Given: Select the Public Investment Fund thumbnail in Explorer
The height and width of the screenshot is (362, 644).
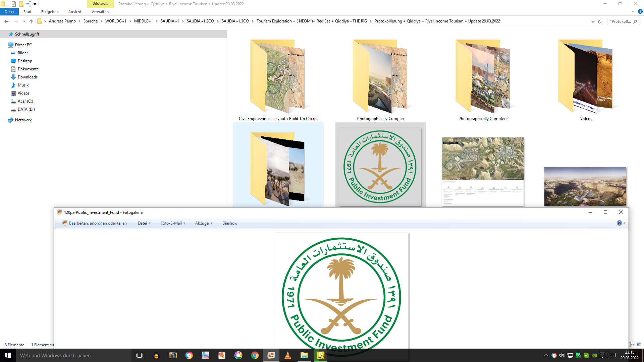Looking at the screenshot, I should 381,167.
